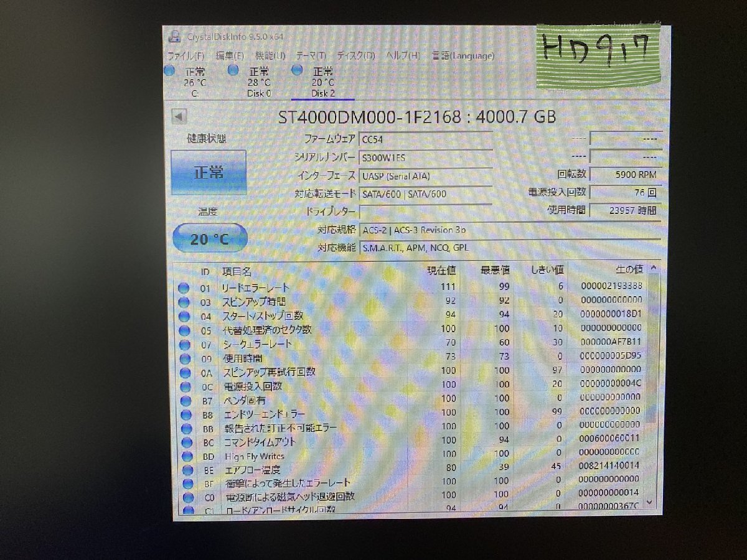Click the SMART list scroll up arrow

click(x=652, y=268)
